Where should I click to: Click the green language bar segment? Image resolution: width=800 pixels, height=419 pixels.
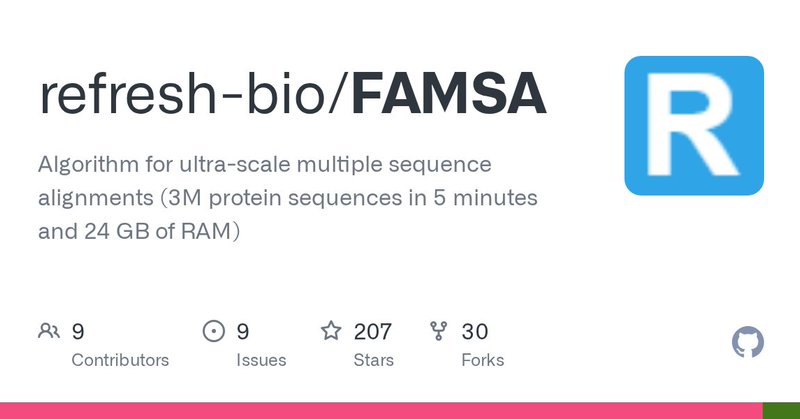click(x=781, y=411)
